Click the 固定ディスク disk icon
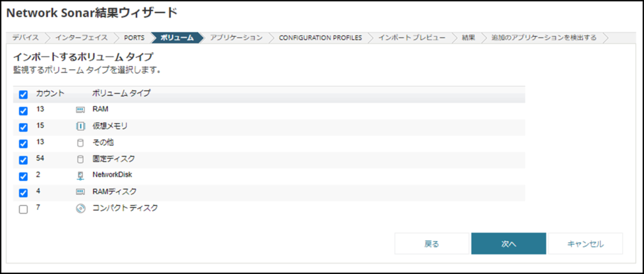Viewport: 644px width, 274px height. [x=80, y=160]
